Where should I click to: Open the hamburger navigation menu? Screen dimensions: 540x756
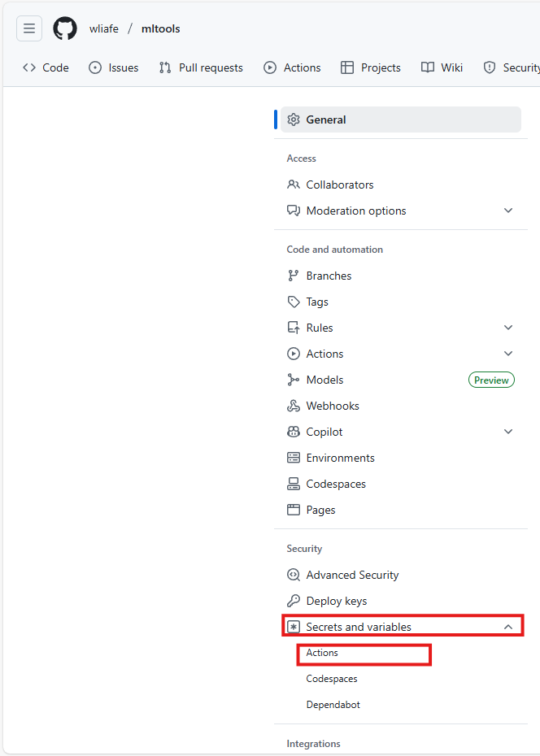pyautogui.click(x=29, y=28)
